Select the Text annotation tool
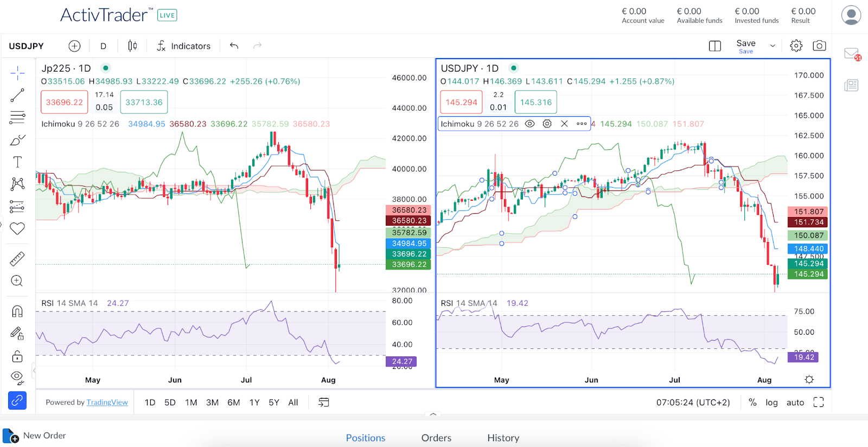 click(x=17, y=162)
